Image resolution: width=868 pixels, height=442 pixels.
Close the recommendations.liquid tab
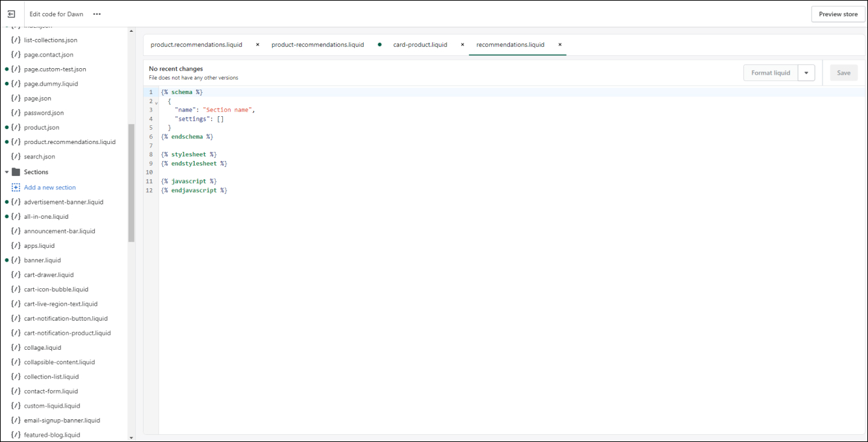559,45
